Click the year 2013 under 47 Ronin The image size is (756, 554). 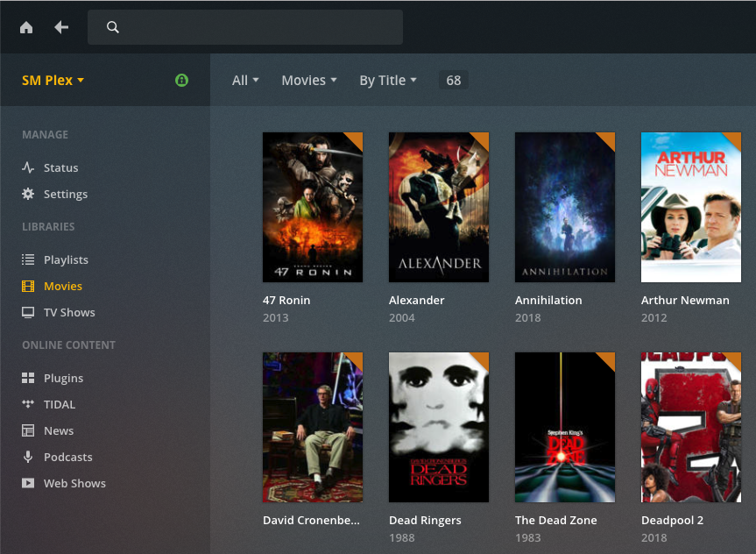tap(276, 318)
